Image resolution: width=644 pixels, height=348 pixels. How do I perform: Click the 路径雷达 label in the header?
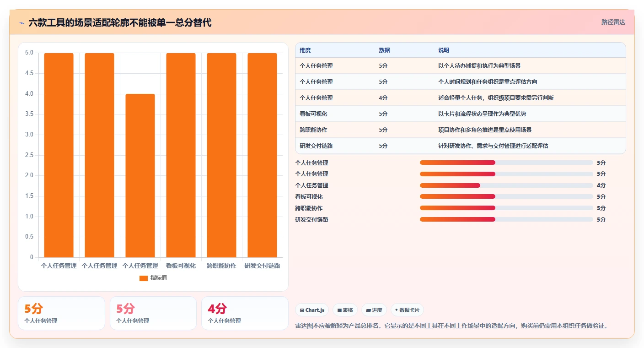click(x=613, y=22)
